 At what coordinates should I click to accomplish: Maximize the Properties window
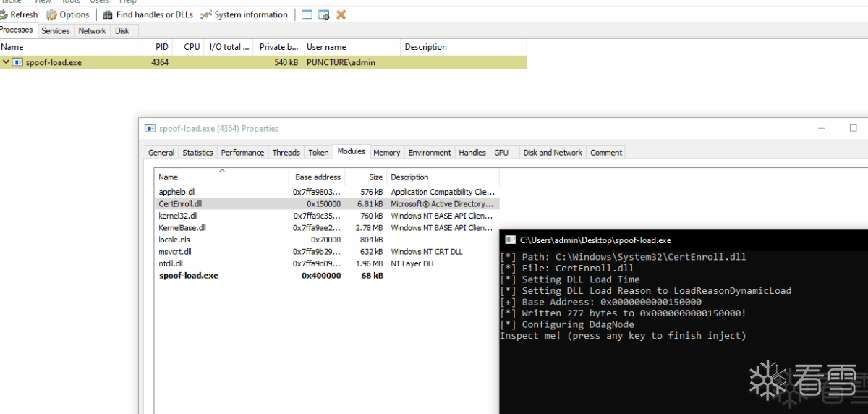[853, 128]
